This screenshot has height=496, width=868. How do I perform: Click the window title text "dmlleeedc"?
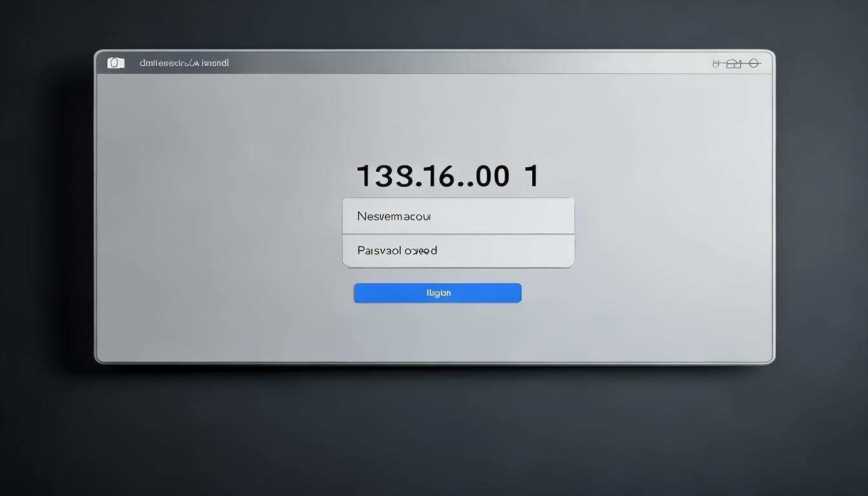click(183, 63)
